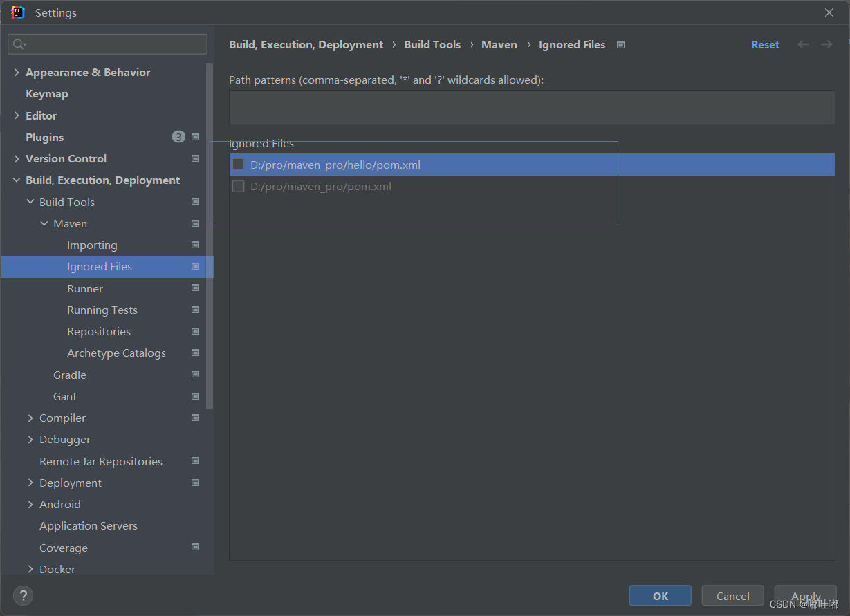Expand the Editor section
Viewport: 850px width, 616px height.
click(x=17, y=115)
